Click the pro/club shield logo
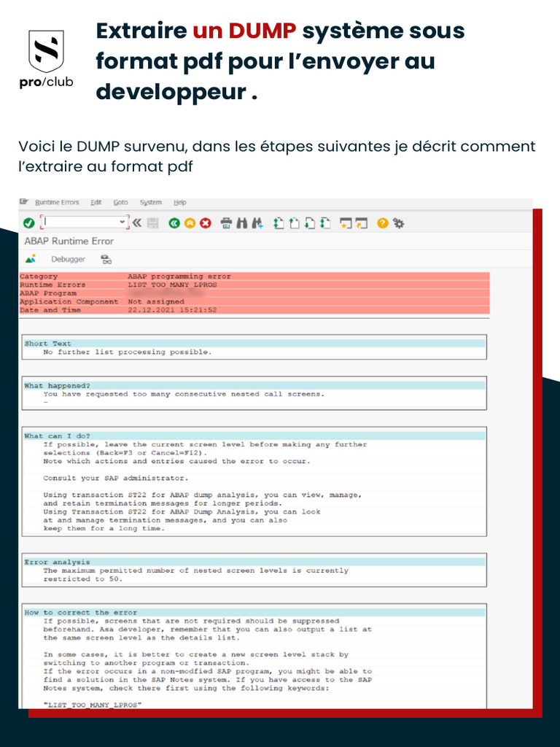 pos(46,51)
